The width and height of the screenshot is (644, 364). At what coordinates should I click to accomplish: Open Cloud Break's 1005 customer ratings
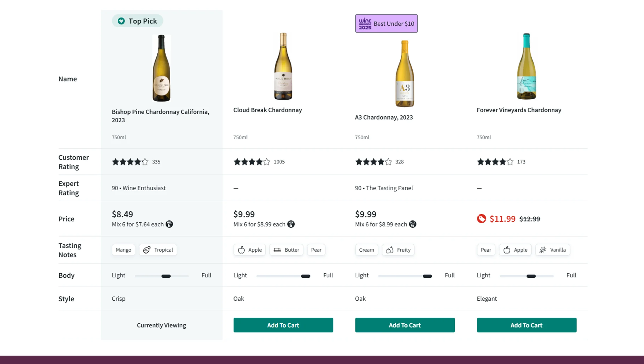pos(279,162)
